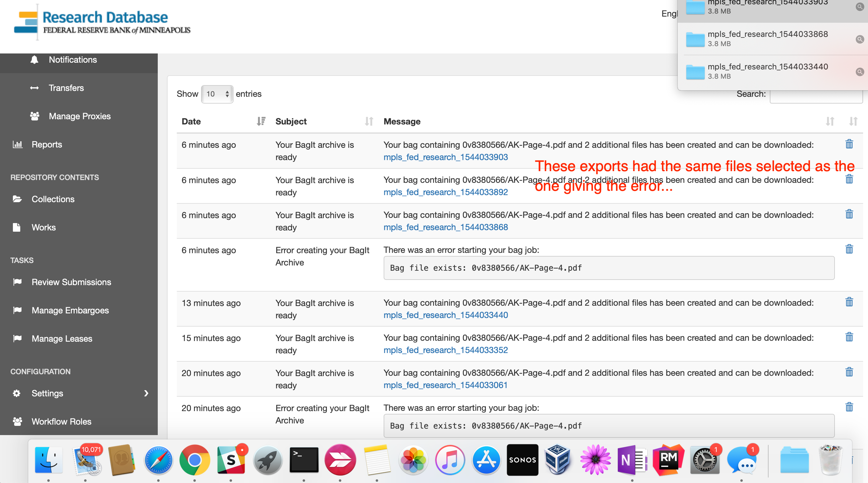Open Manage Leases from the Tasks section
The image size is (868, 483).
(62, 339)
